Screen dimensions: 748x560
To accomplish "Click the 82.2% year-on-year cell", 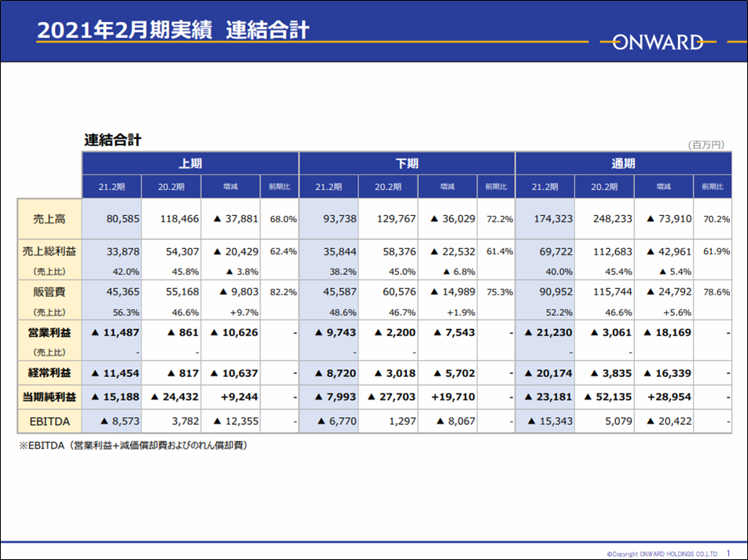I will [284, 292].
